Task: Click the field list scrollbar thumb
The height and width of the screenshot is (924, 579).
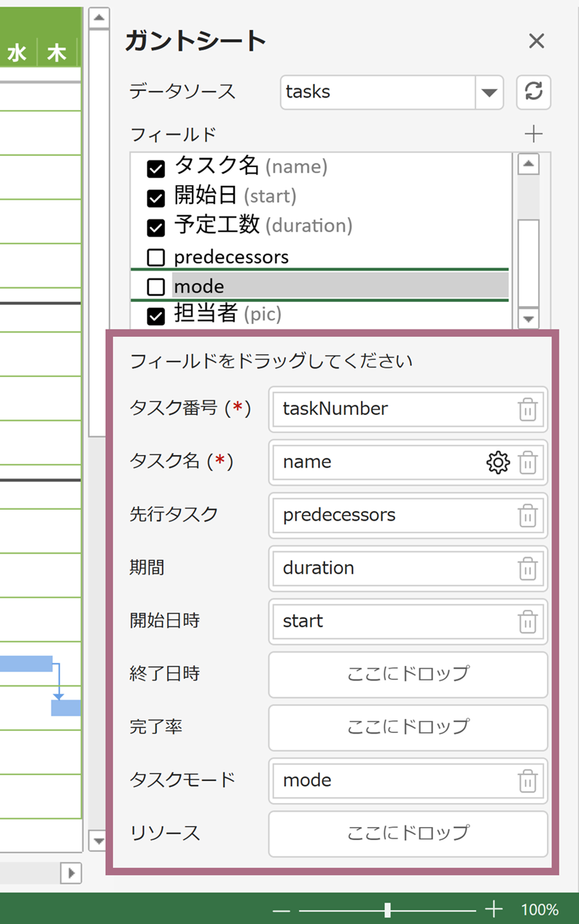Action: tap(528, 263)
